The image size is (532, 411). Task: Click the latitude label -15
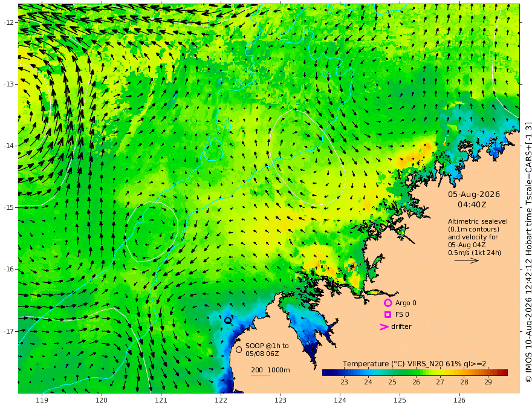(x=9, y=207)
